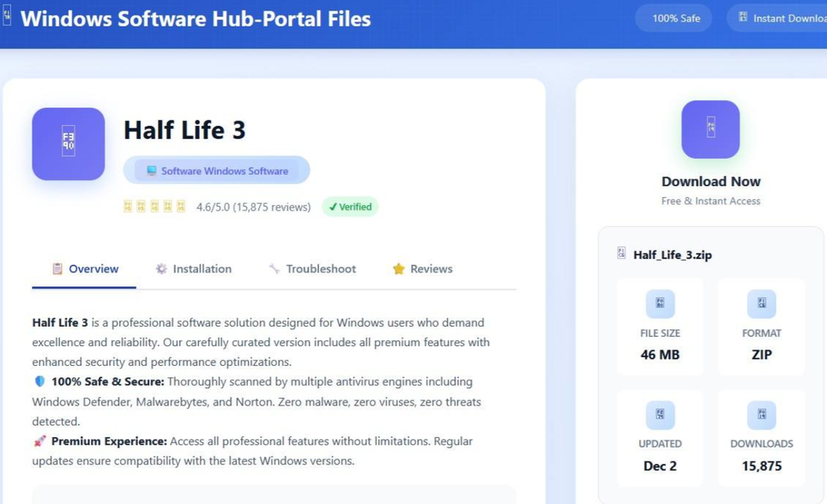The height and width of the screenshot is (504, 827).
Task: Click the 15,875 downloads count
Action: tap(762, 466)
